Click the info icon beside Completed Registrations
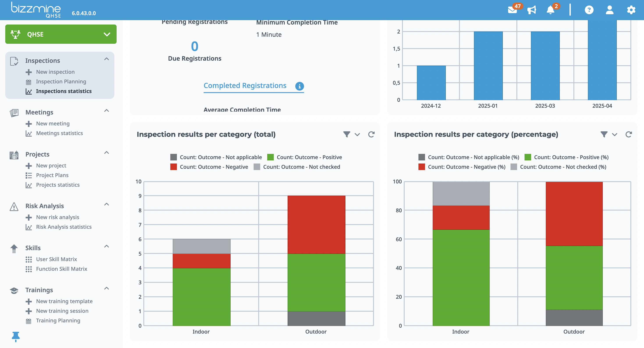 coord(299,86)
